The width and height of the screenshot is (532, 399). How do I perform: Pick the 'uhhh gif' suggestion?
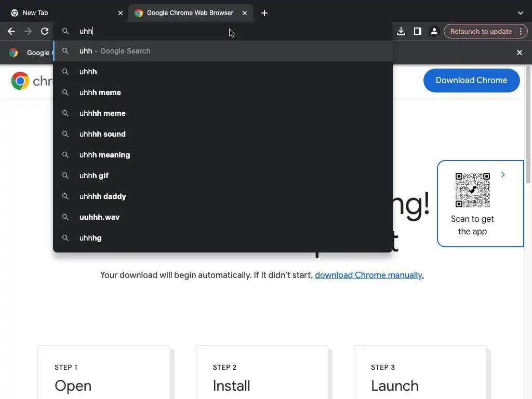point(223,176)
